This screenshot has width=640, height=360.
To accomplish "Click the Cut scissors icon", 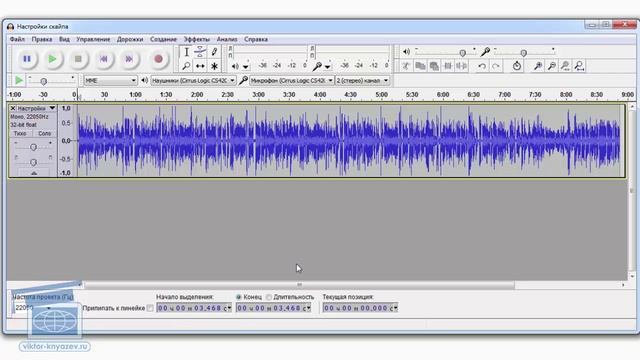I will (x=406, y=66).
